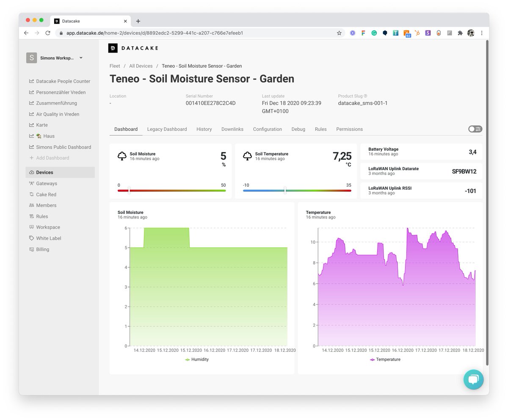Click the plus icon for Add Dashboard

pyautogui.click(x=31, y=158)
